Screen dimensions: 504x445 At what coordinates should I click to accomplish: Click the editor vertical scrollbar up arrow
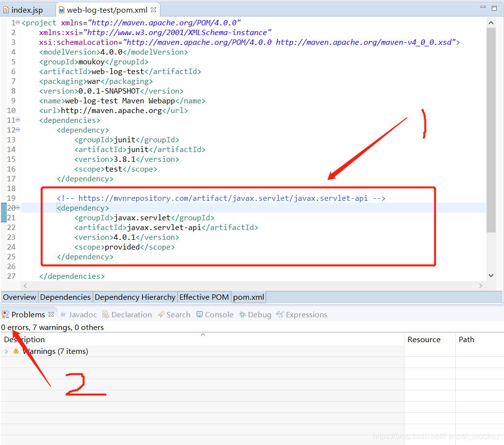(491, 23)
